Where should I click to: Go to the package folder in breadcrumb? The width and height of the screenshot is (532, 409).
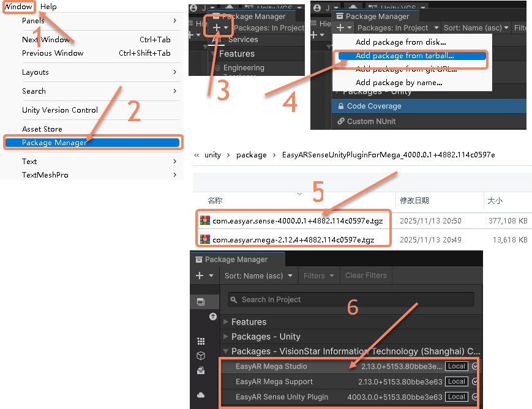(x=252, y=155)
